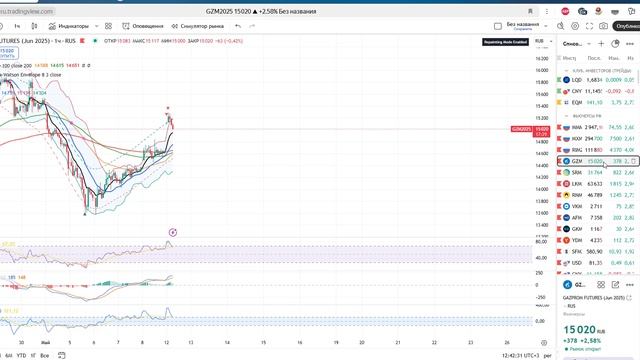Add symbol with watchlist plus icon
Screen dimensions: 640x360
pyautogui.click(x=601, y=43)
